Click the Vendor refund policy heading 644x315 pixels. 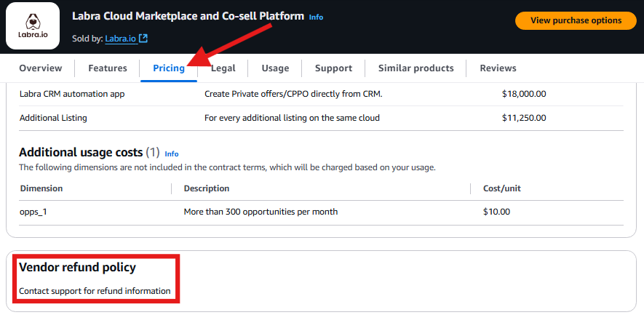coord(78,268)
